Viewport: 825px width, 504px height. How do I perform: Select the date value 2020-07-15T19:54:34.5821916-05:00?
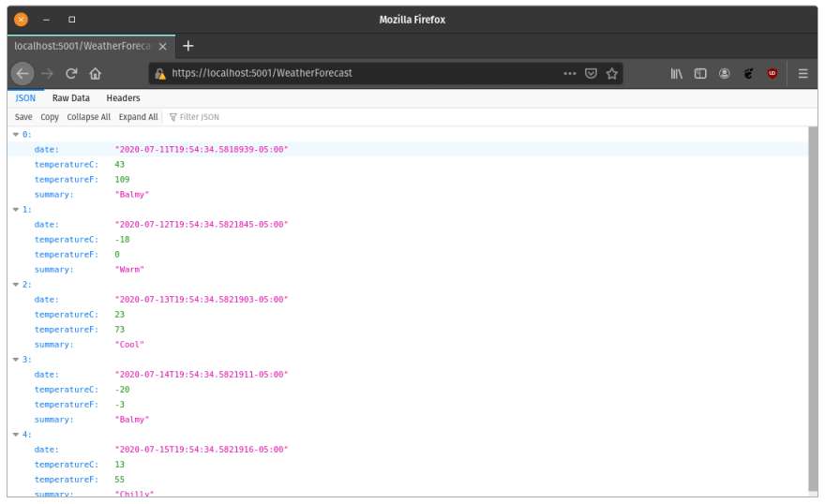(x=202, y=450)
